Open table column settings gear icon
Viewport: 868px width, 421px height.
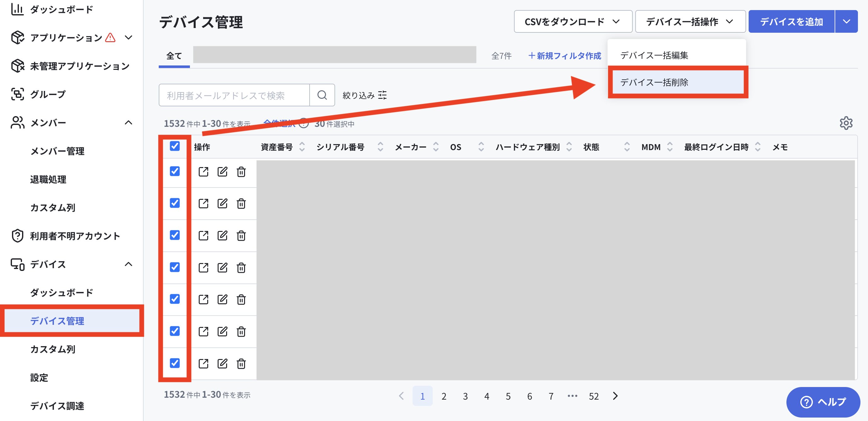846,123
